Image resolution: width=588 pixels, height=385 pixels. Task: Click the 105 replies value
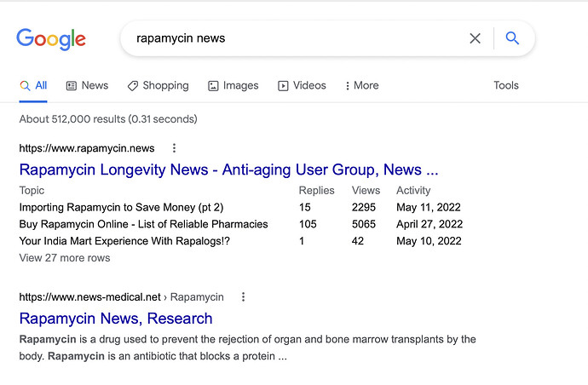pyautogui.click(x=308, y=224)
